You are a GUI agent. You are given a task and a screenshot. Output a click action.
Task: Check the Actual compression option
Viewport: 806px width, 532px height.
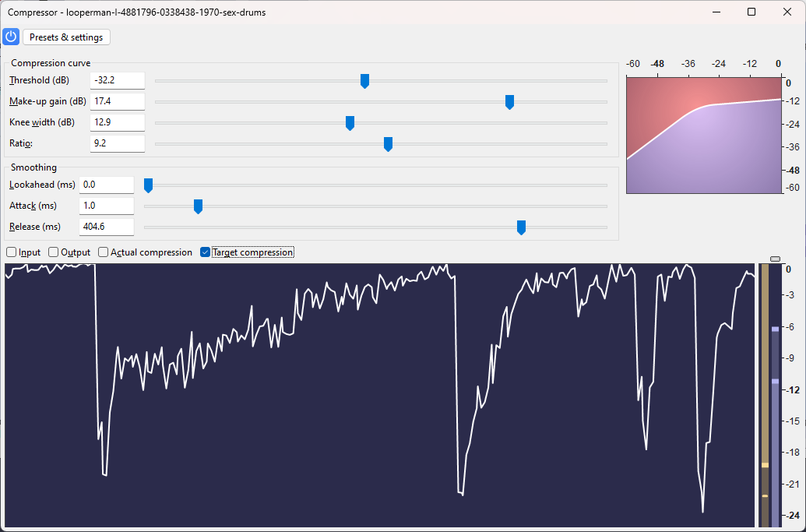(102, 252)
